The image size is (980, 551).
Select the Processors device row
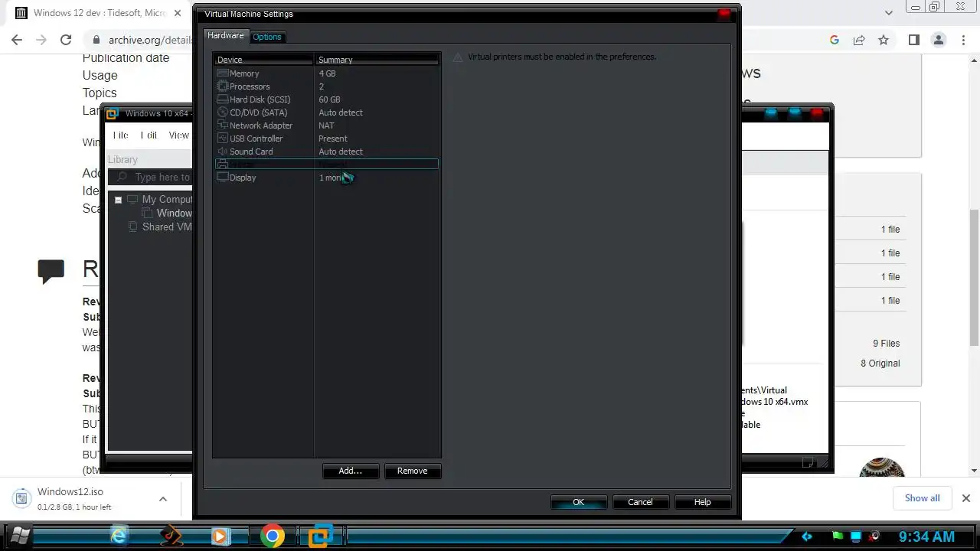click(326, 86)
